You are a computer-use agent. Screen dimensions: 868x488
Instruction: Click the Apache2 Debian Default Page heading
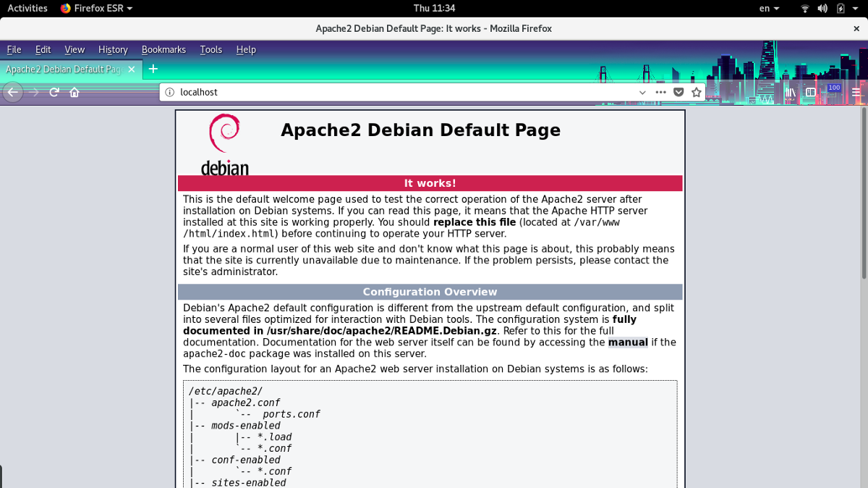(x=420, y=130)
